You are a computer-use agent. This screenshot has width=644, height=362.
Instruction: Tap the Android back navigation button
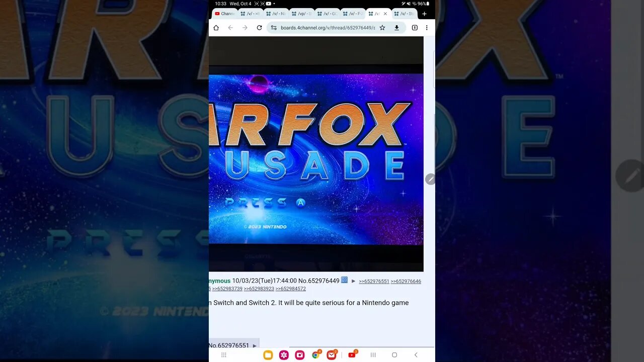(416, 355)
